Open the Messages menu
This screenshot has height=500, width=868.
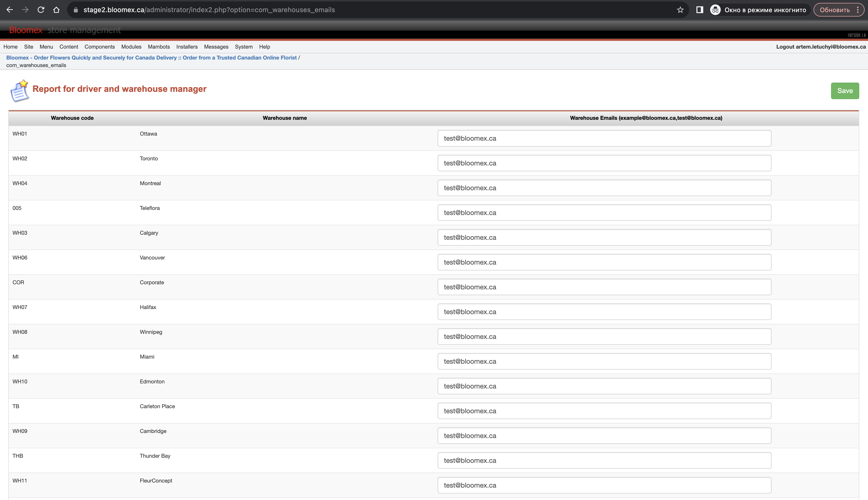click(x=216, y=47)
